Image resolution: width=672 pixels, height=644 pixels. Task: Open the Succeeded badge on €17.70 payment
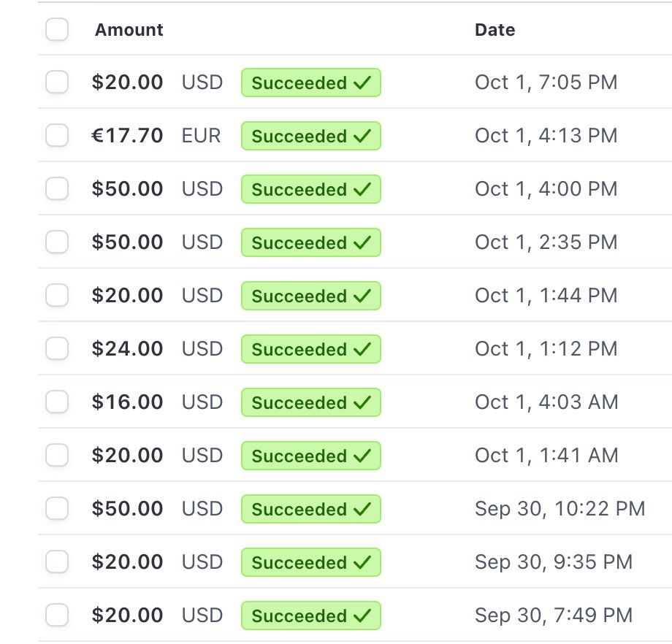point(311,136)
